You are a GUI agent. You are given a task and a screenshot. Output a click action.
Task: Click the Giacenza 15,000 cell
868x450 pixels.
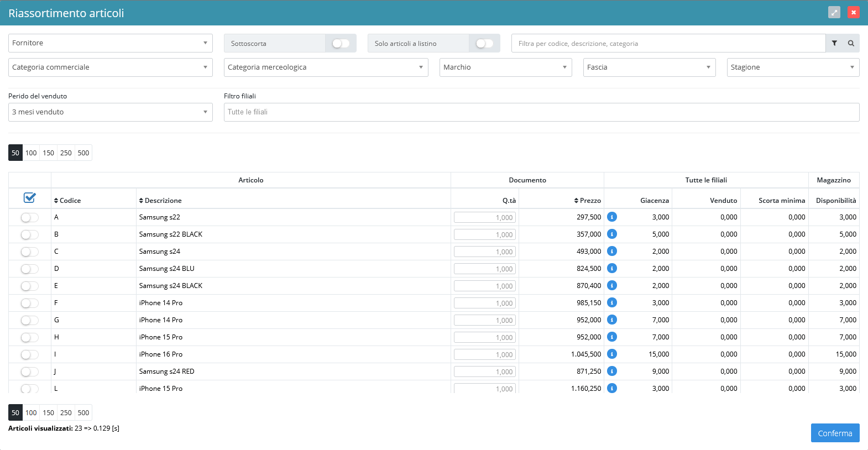pos(659,354)
